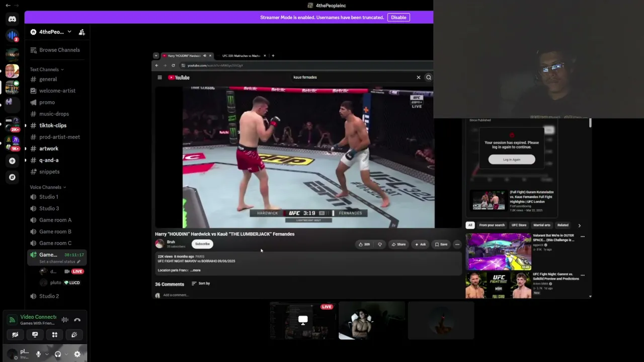Open the noise suppression waveform icon
The width and height of the screenshot is (644, 362).
[65, 320]
